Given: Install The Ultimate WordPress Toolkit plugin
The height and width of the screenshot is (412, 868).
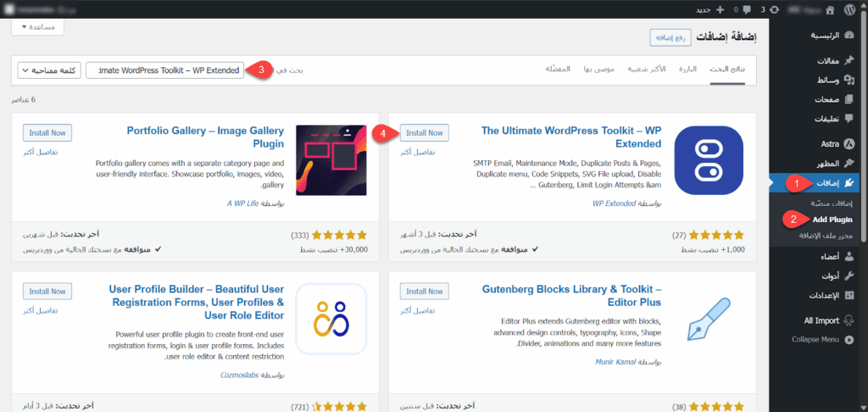Looking at the screenshot, I should [425, 133].
